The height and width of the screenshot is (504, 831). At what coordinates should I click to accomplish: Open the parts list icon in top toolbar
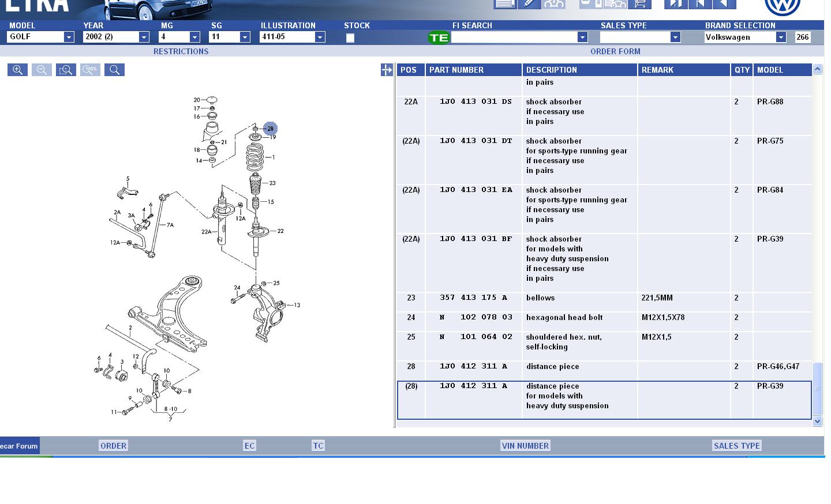pyautogui.click(x=505, y=4)
